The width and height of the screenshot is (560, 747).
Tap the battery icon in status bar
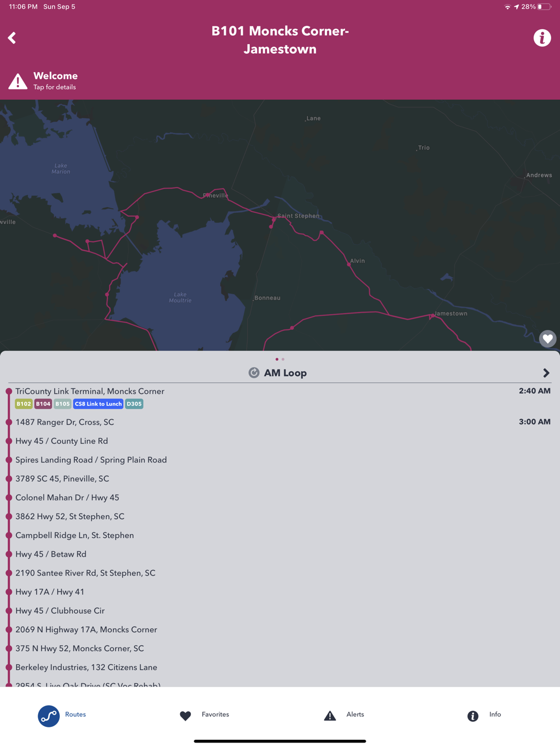pos(544,7)
